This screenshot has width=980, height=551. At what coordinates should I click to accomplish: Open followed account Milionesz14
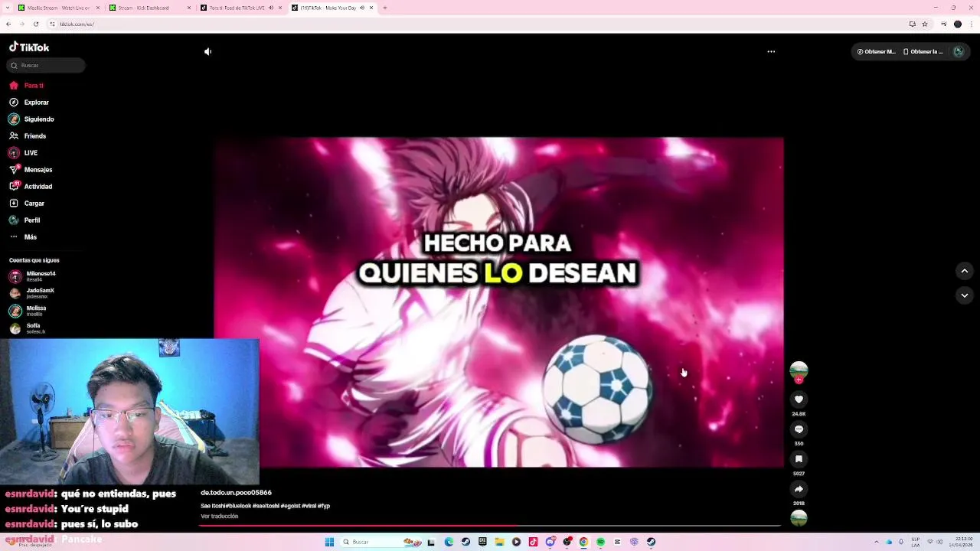click(x=32, y=276)
